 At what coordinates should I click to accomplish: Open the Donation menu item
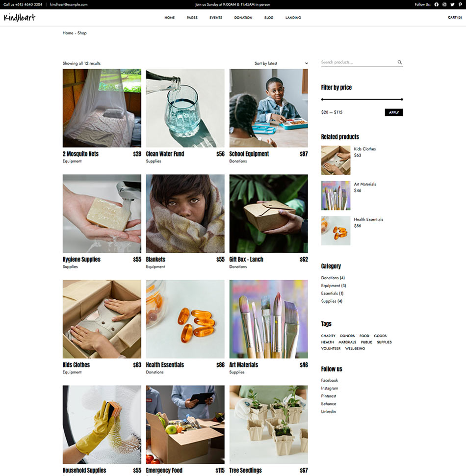(x=243, y=18)
